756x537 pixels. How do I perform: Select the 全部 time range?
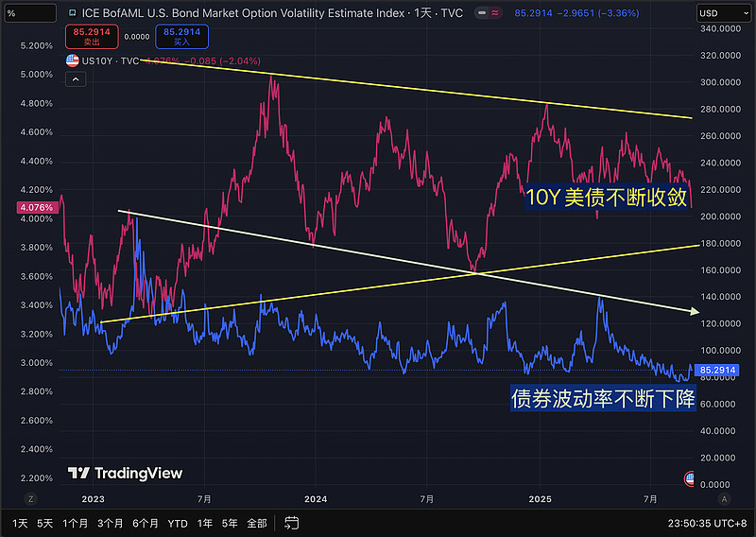pyautogui.click(x=257, y=523)
